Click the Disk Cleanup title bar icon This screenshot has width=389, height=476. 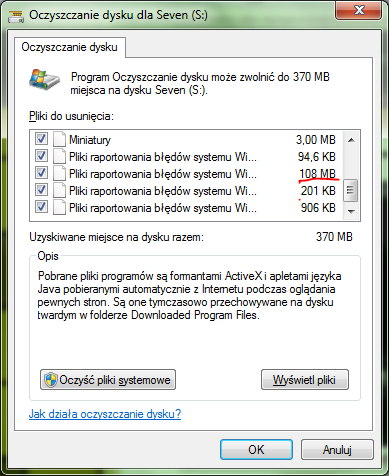(x=16, y=16)
